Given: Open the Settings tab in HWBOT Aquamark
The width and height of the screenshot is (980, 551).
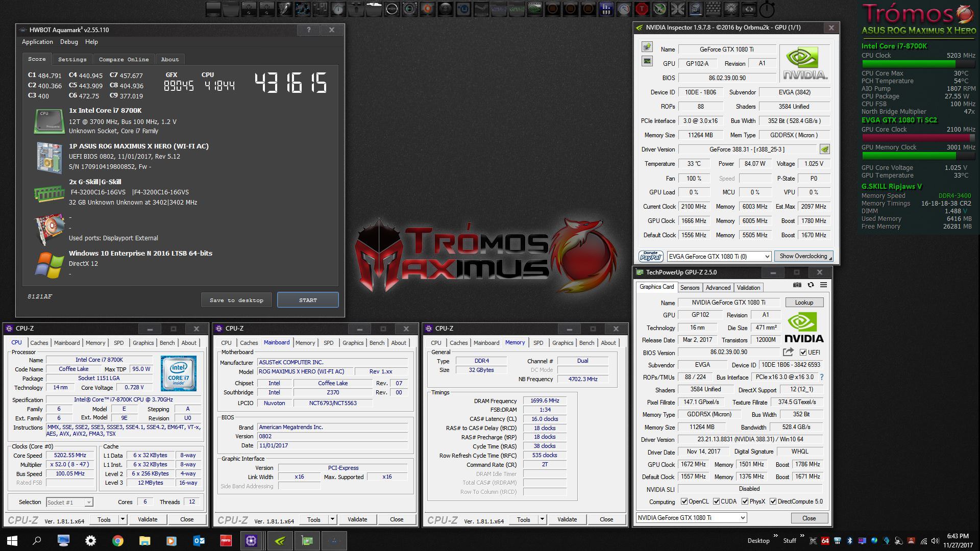Looking at the screenshot, I should (x=72, y=59).
